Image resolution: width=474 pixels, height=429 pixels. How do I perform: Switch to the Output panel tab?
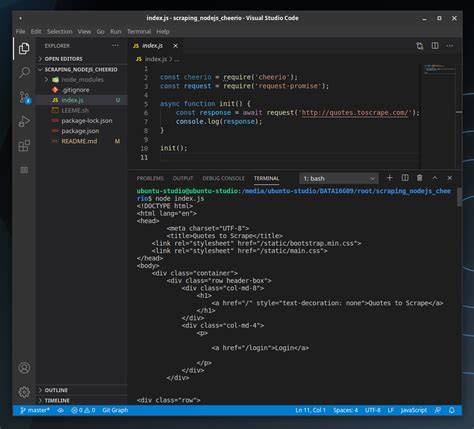click(x=183, y=179)
